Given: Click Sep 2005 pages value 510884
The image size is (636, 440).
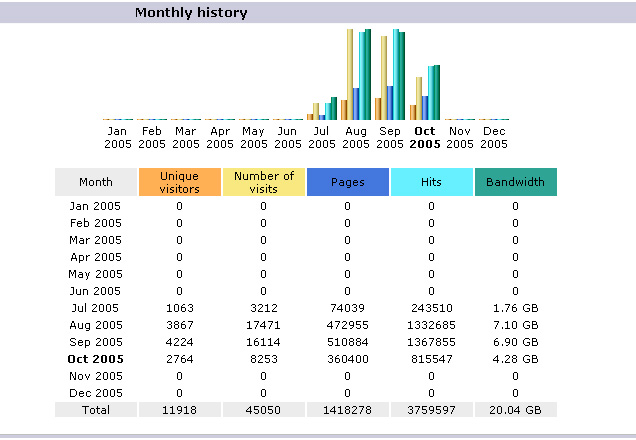Looking at the screenshot, I should tap(348, 342).
